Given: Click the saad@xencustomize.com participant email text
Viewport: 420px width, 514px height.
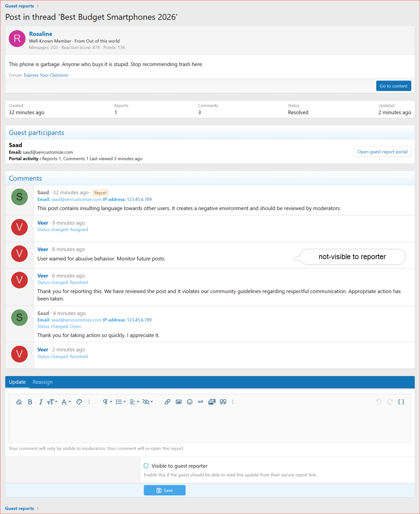Looking at the screenshot, I should point(48,152).
